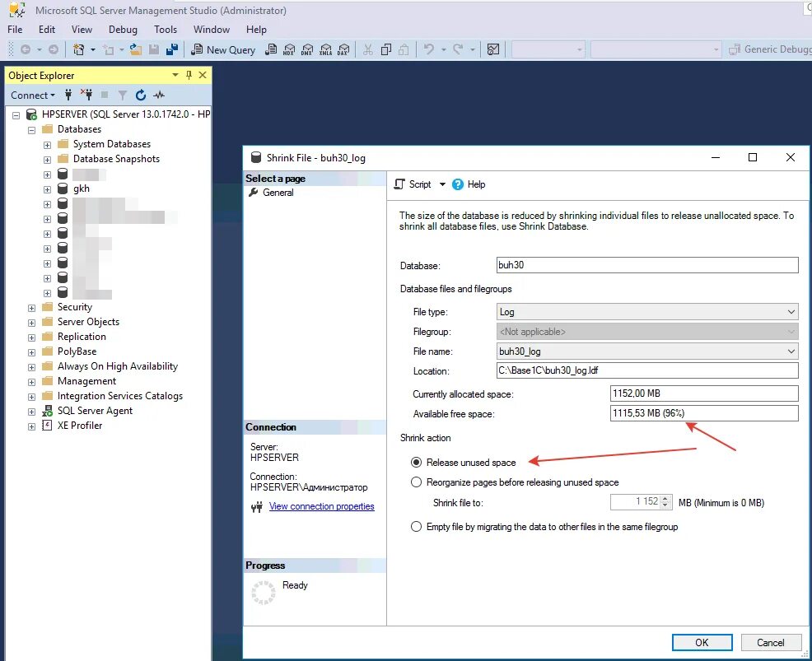Open the Debug menu
812x661 pixels.
pyautogui.click(x=123, y=30)
